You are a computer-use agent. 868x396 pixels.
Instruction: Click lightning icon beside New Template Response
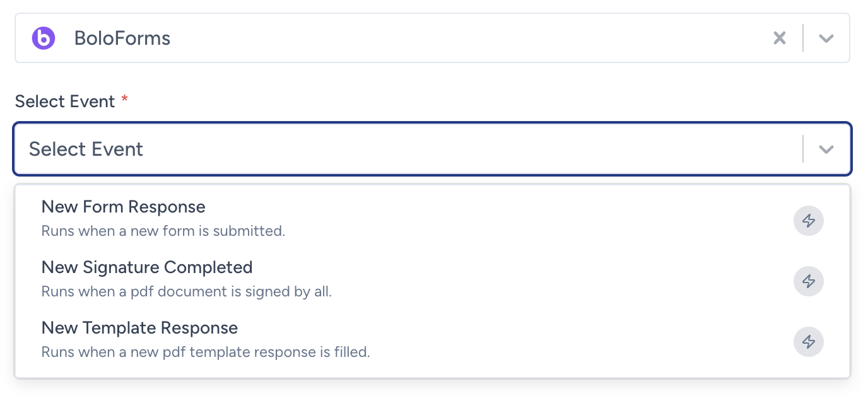(809, 342)
